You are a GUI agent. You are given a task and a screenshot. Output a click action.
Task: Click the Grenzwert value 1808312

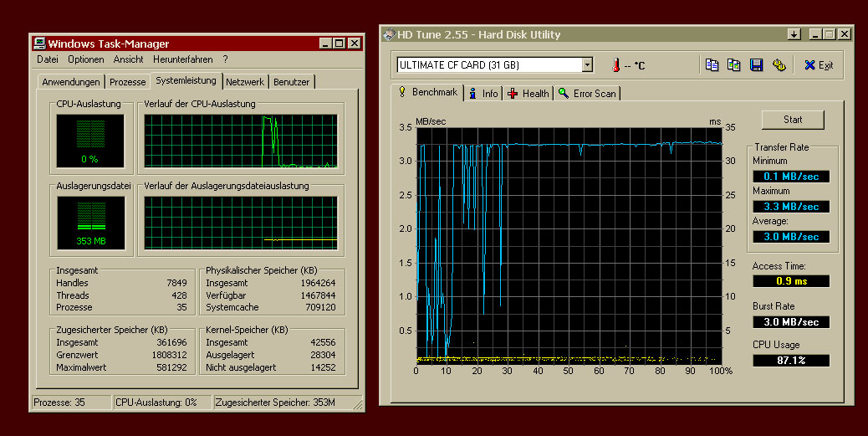(x=170, y=355)
